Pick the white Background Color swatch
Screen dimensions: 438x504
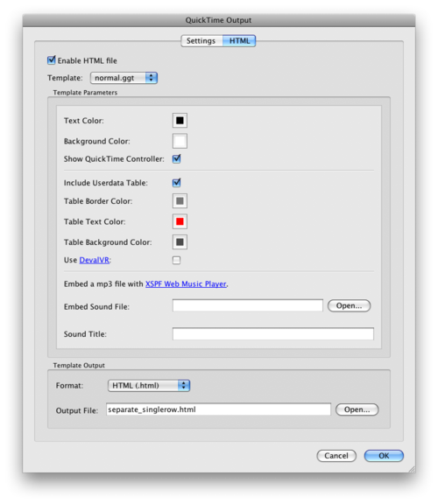coord(180,141)
